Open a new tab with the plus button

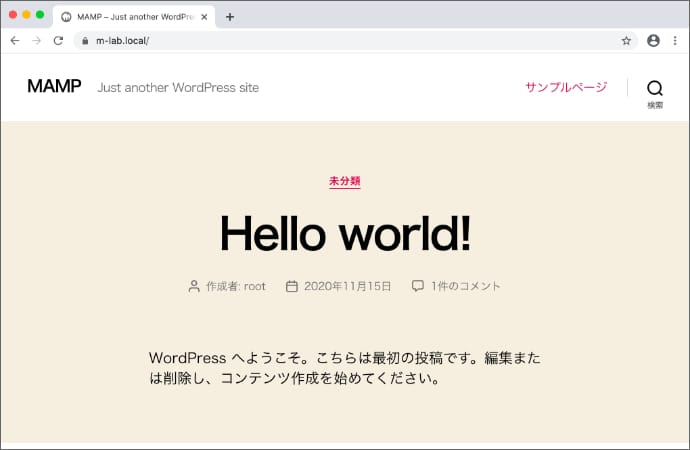click(229, 16)
